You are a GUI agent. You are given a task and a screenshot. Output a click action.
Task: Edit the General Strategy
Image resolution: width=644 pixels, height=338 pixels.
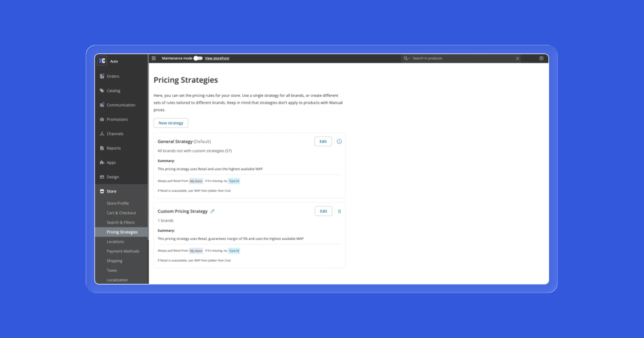pos(323,142)
